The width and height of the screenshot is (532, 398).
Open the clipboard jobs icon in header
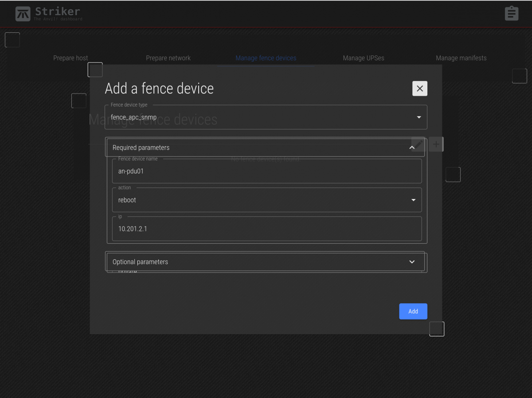pos(511,13)
